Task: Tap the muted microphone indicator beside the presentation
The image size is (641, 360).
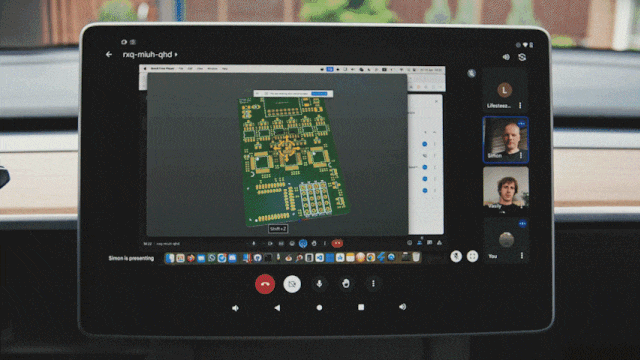Action: point(471,74)
